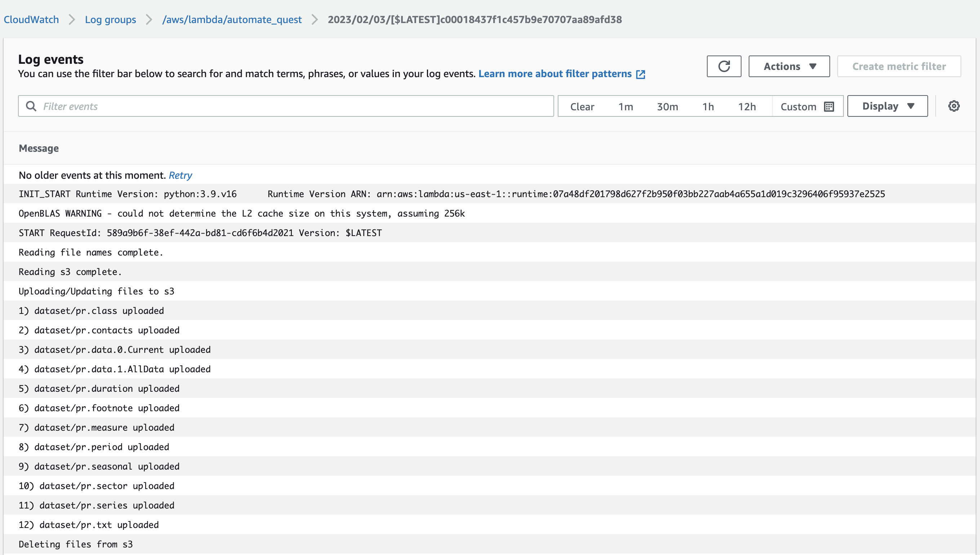Go to Log groups breadcrumb
980x555 pixels.
(110, 19)
